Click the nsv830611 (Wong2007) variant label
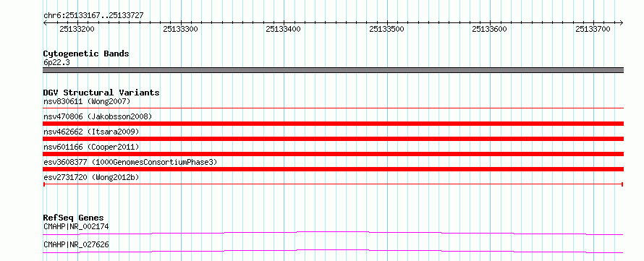 [x=87, y=101]
